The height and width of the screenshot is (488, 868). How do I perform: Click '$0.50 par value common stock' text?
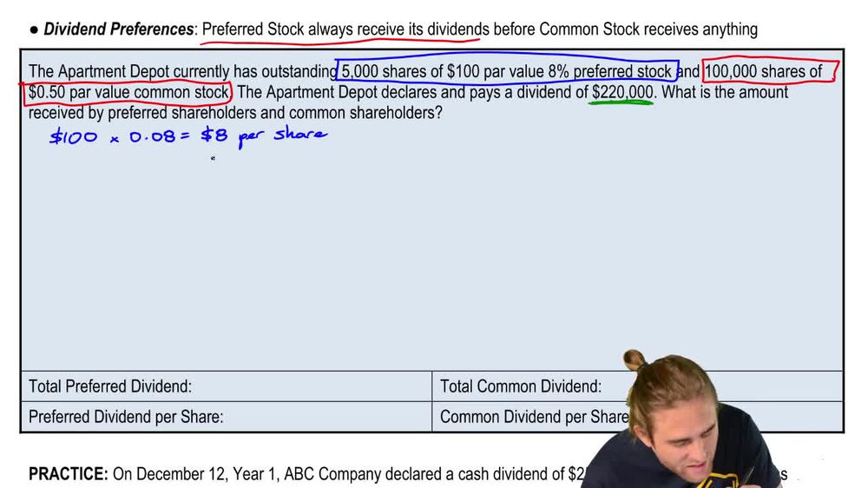128,92
